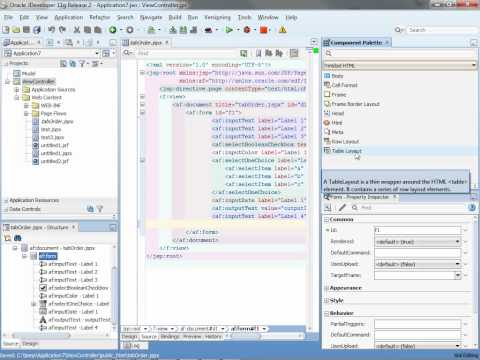Click the New document toolbar icon
The height and width of the screenshot is (360, 480).
tap(6, 30)
